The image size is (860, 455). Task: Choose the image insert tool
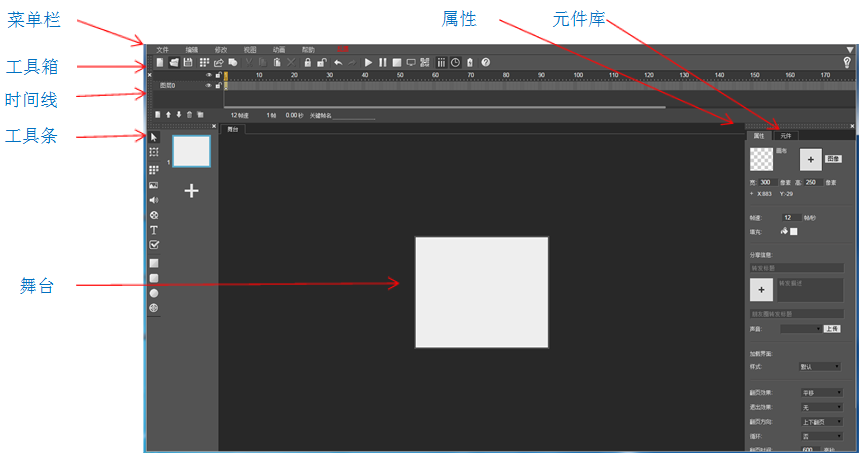pos(154,185)
